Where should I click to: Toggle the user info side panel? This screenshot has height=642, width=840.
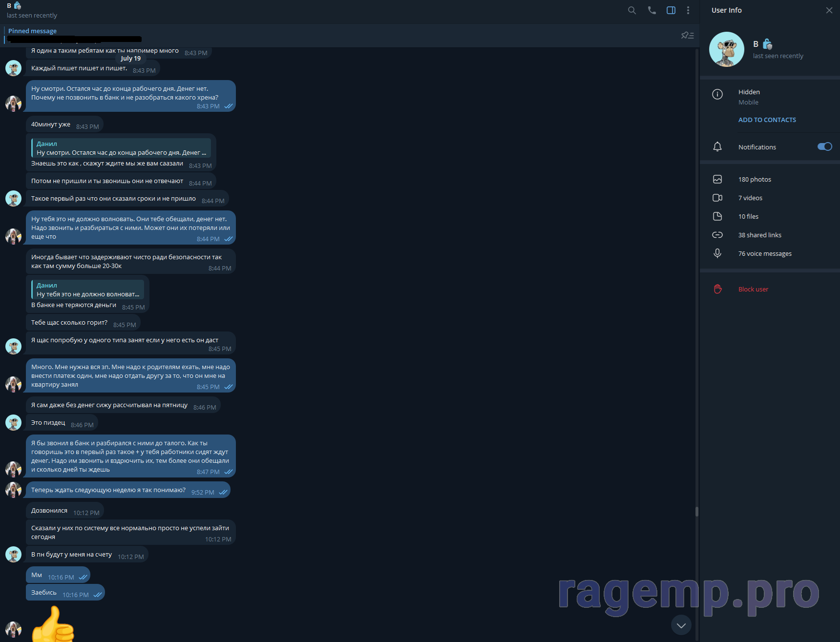point(671,10)
